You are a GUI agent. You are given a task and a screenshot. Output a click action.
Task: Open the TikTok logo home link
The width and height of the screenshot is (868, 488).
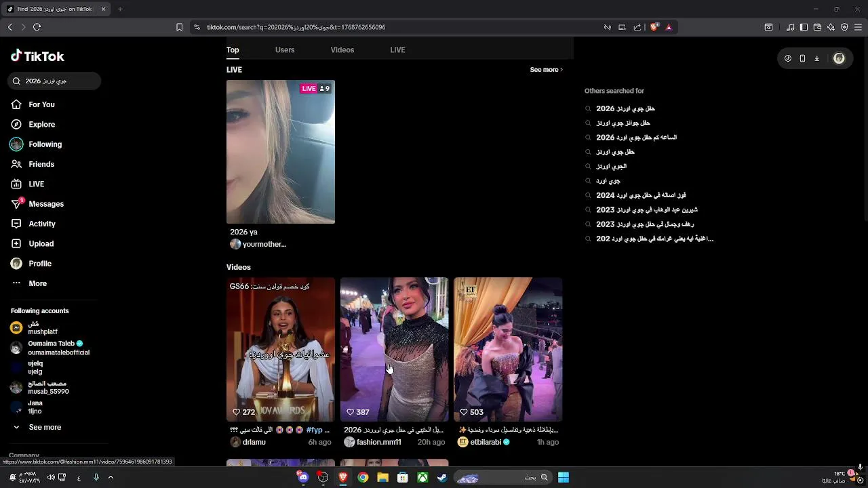click(x=37, y=56)
